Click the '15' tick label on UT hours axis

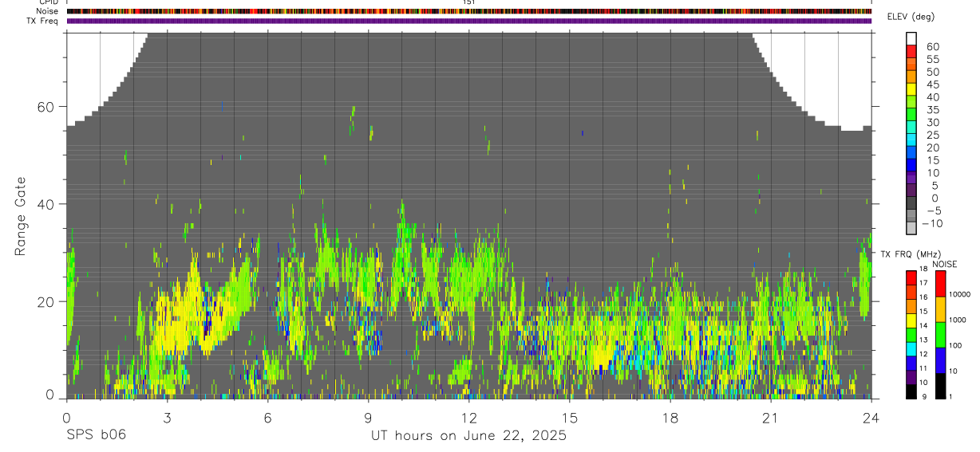[x=570, y=417]
